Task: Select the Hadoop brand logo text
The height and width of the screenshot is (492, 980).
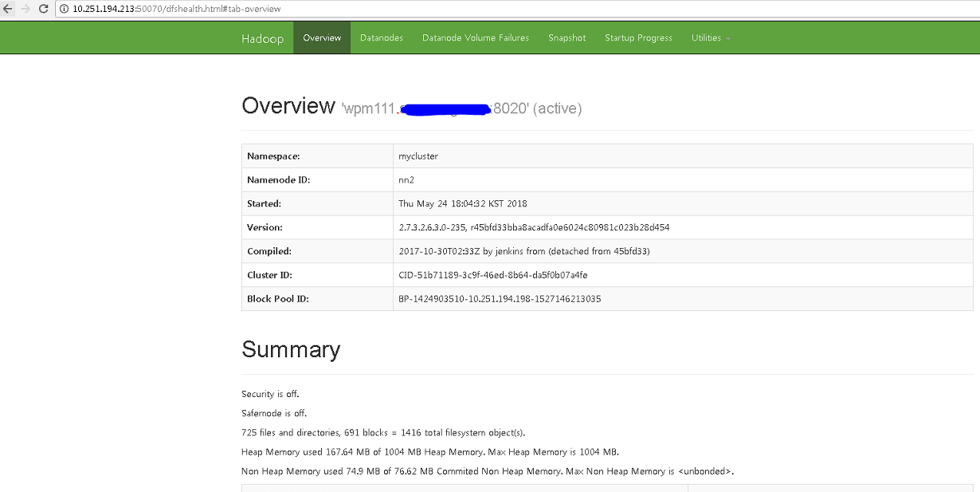Action: click(263, 37)
